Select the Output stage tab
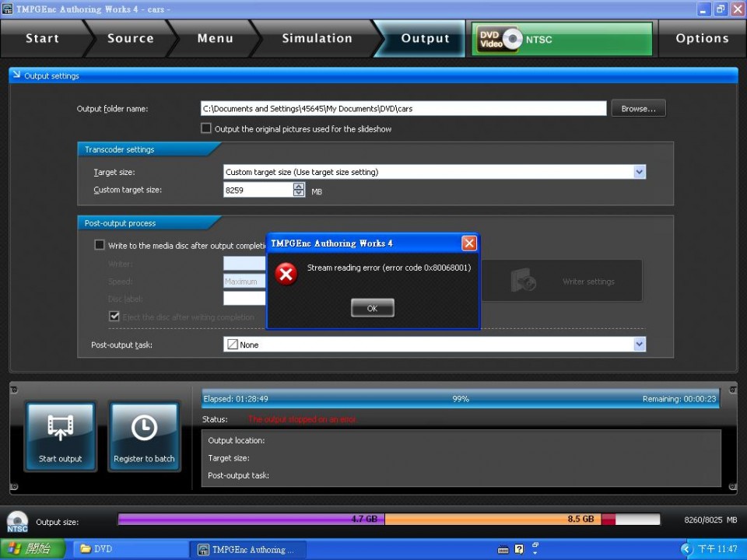The height and width of the screenshot is (560, 747). click(425, 39)
